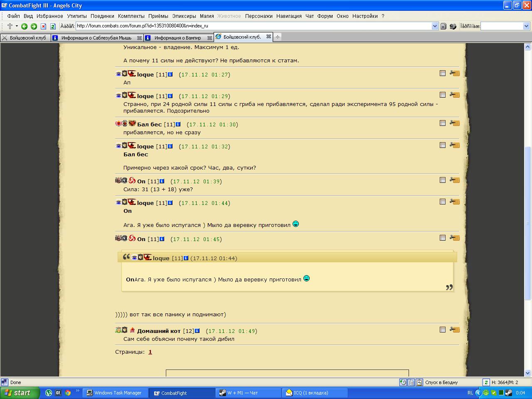The height and width of the screenshot is (399, 532).
Task: Open the Магия menu
Action: pos(207,16)
